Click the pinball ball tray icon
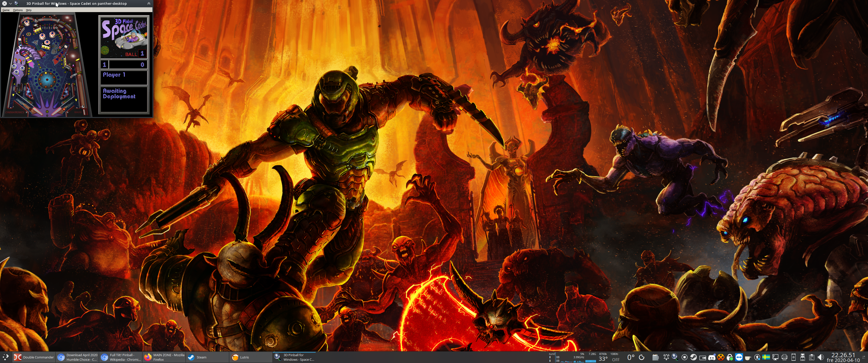This screenshot has height=363, width=868. coord(675,357)
